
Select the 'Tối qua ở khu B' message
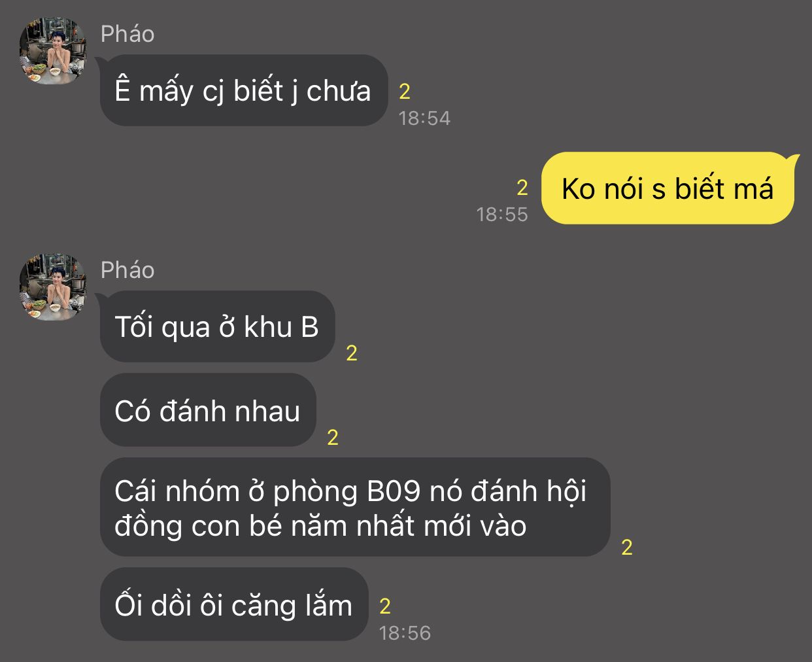(x=217, y=326)
